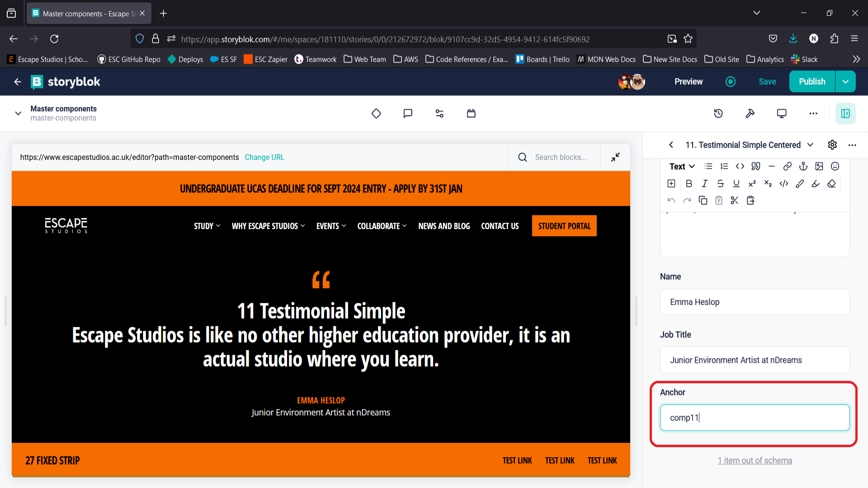Apply highlight color with marker icon

(816, 183)
